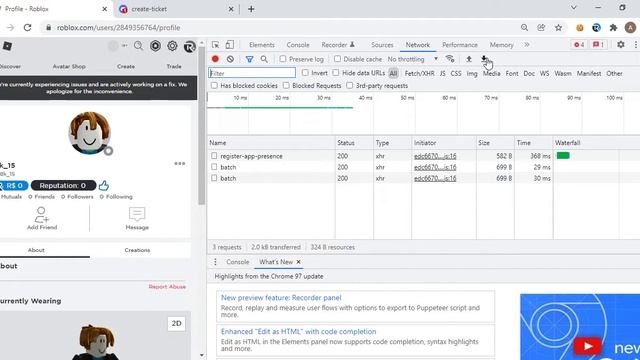
Task: Click the Roblox logo home icon
Action: point(7,46)
